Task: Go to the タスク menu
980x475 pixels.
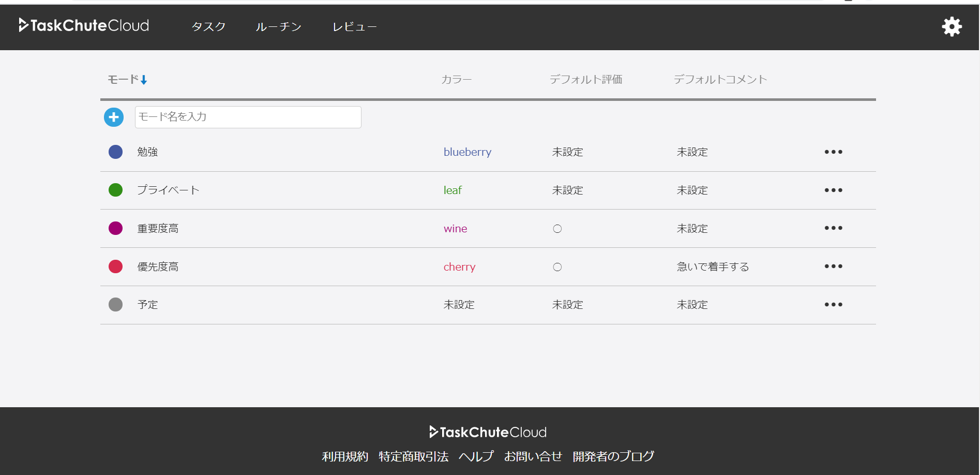Action: coord(208,26)
